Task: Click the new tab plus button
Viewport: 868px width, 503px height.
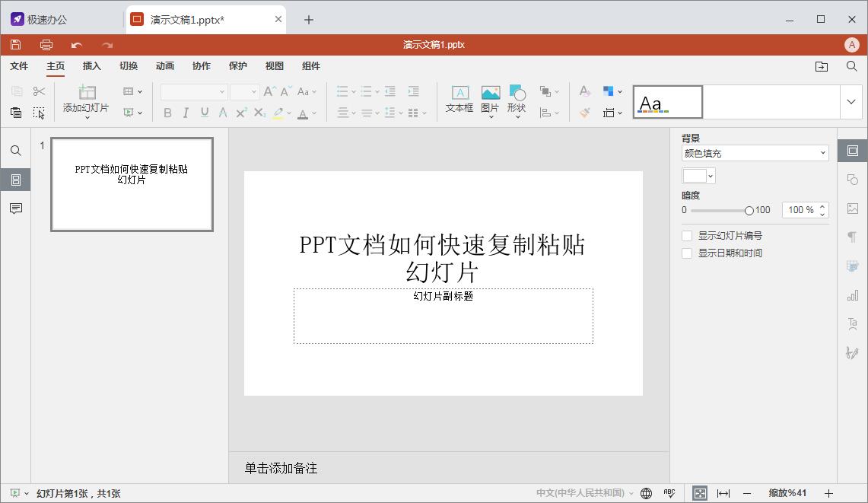Action: [309, 20]
